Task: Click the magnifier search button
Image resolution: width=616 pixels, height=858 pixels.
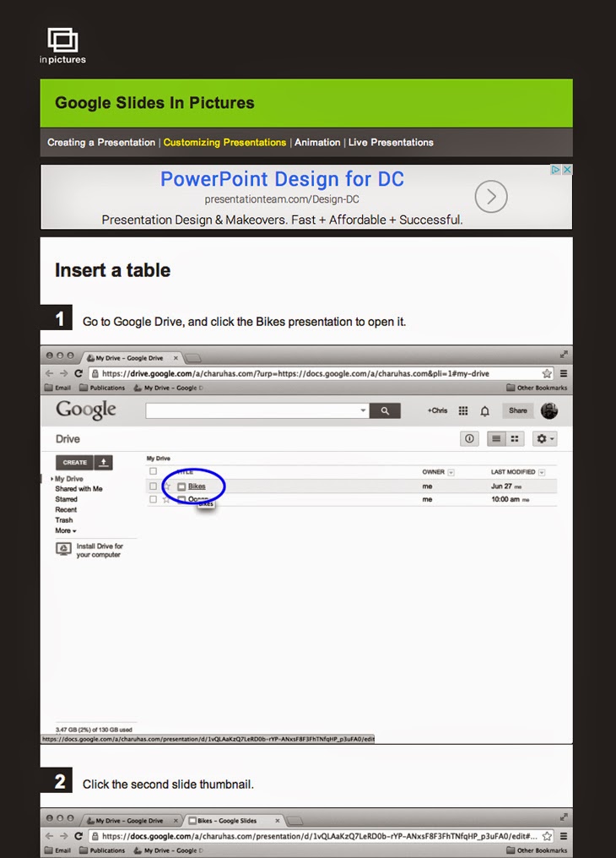Action: 385,411
